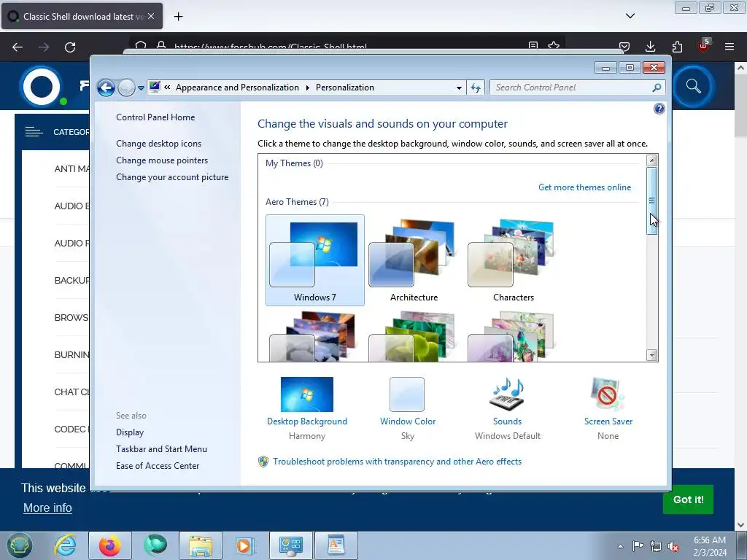Click volume muted speaker tray icon
Screen dimensions: 747x560
673,546
